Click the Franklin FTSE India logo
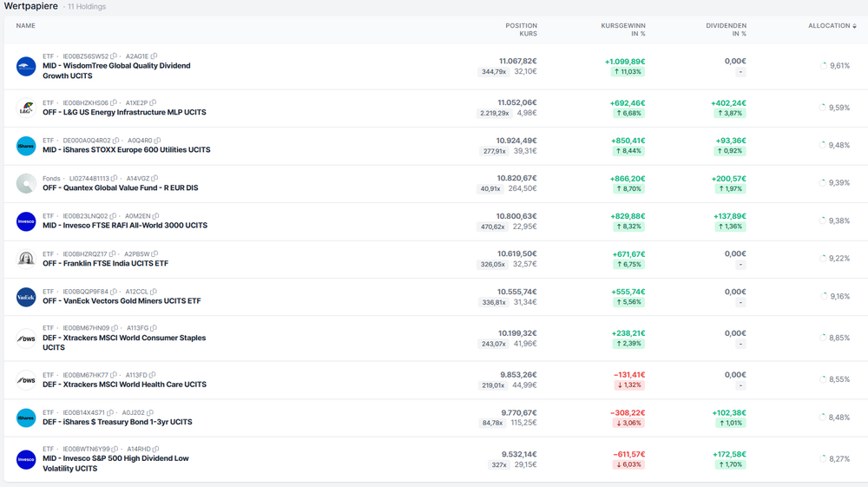 coord(26,259)
